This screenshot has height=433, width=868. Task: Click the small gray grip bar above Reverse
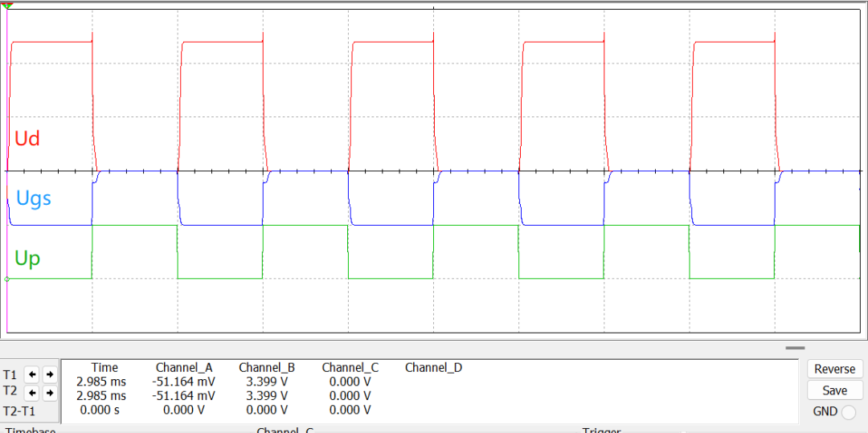795,348
